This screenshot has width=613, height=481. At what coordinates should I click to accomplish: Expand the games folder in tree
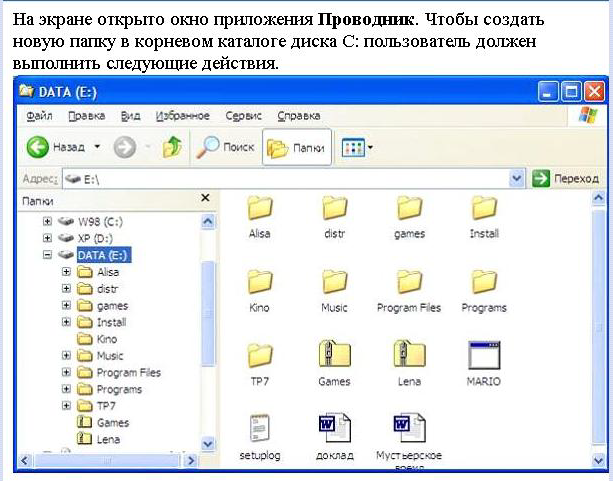click(x=66, y=305)
